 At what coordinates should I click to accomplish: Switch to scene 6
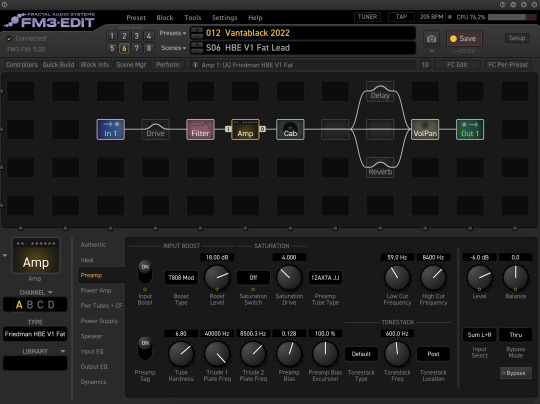click(124, 48)
